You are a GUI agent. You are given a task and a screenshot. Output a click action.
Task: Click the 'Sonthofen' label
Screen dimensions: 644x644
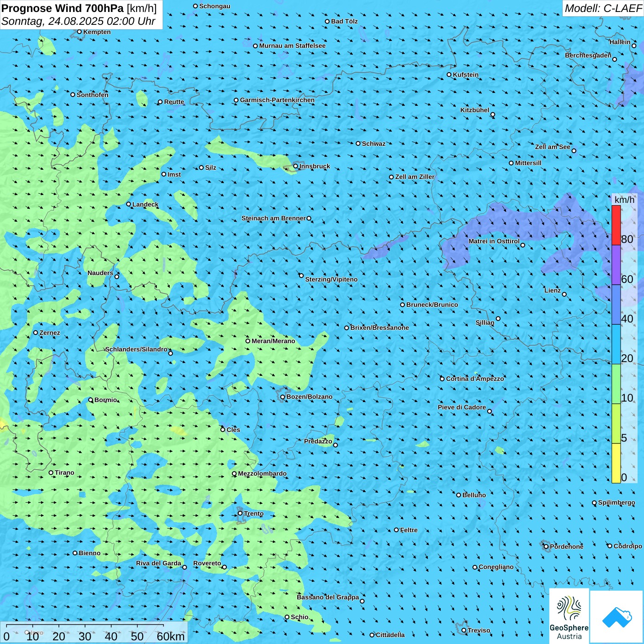[92, 95]
